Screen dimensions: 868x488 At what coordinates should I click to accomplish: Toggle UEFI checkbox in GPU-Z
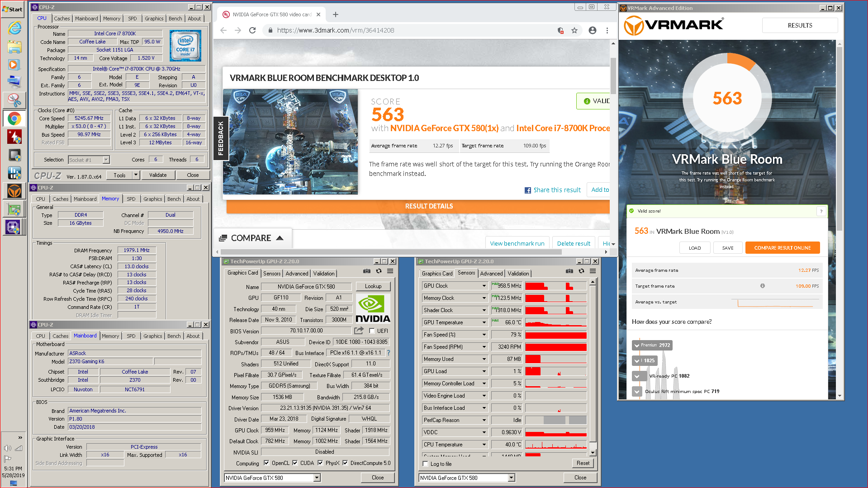[x=372, y=331]
